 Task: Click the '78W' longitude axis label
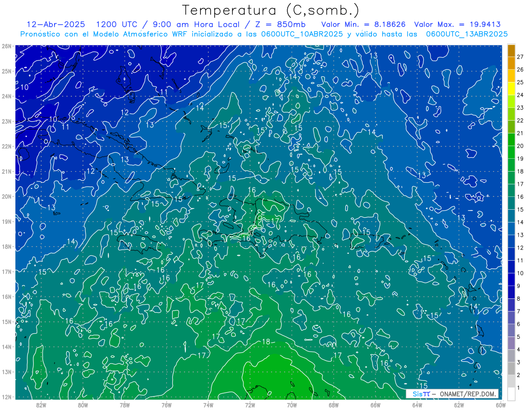coord(125,405)
